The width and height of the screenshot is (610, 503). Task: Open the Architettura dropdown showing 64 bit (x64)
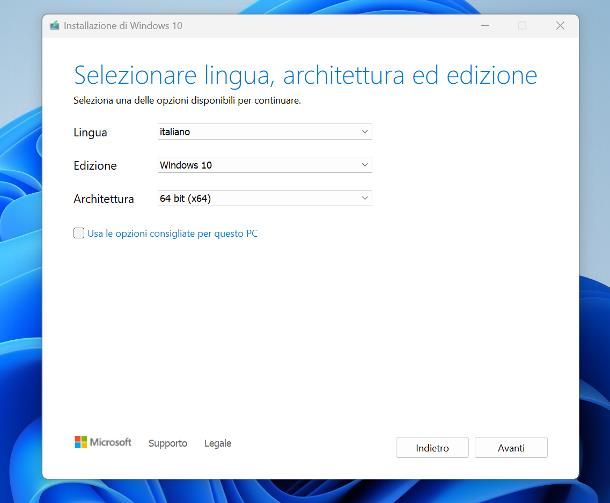(x=265, y=198)
